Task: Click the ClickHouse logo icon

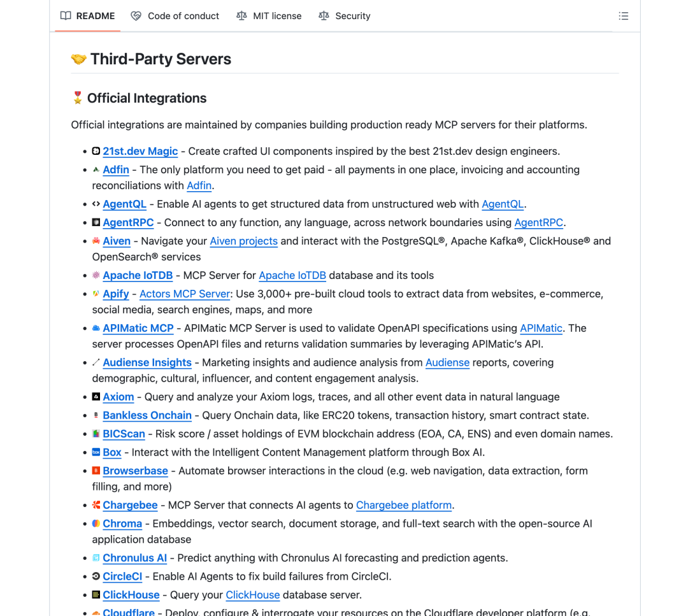Action: coord(96,595)
